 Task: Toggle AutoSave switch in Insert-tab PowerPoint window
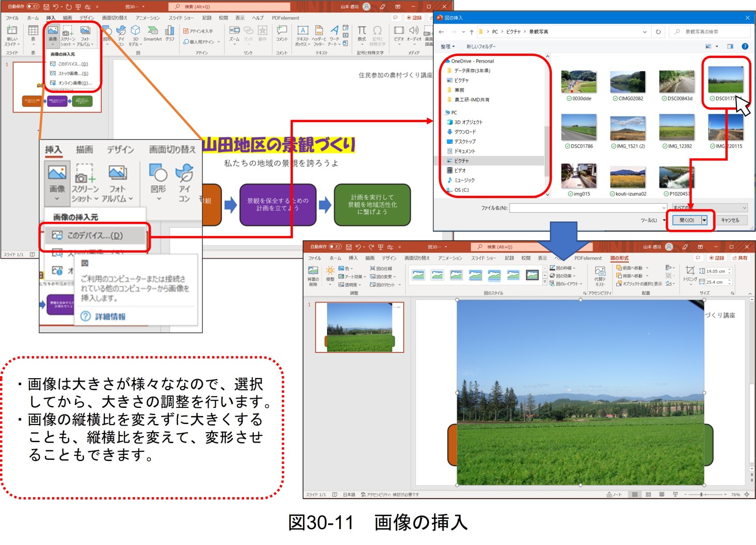[33, 7]
